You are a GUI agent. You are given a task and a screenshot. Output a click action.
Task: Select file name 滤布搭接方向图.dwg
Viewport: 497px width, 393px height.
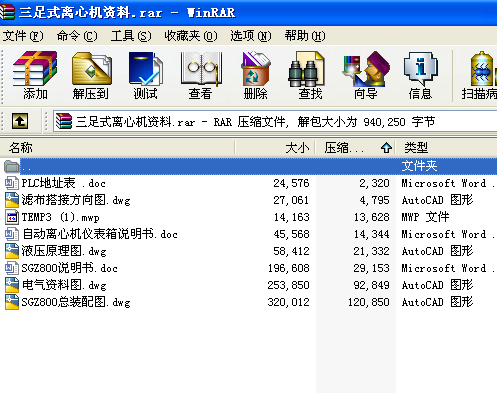pyautogui.click(x=76, y=200)
